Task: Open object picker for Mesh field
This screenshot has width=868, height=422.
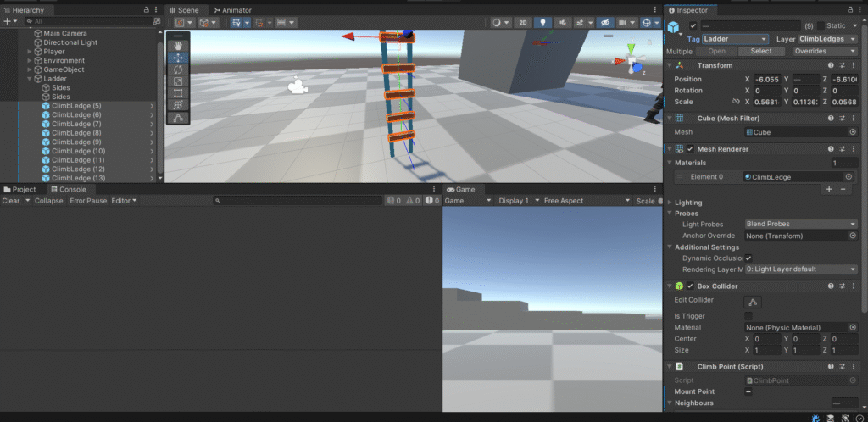Action: tap(852, 132)
